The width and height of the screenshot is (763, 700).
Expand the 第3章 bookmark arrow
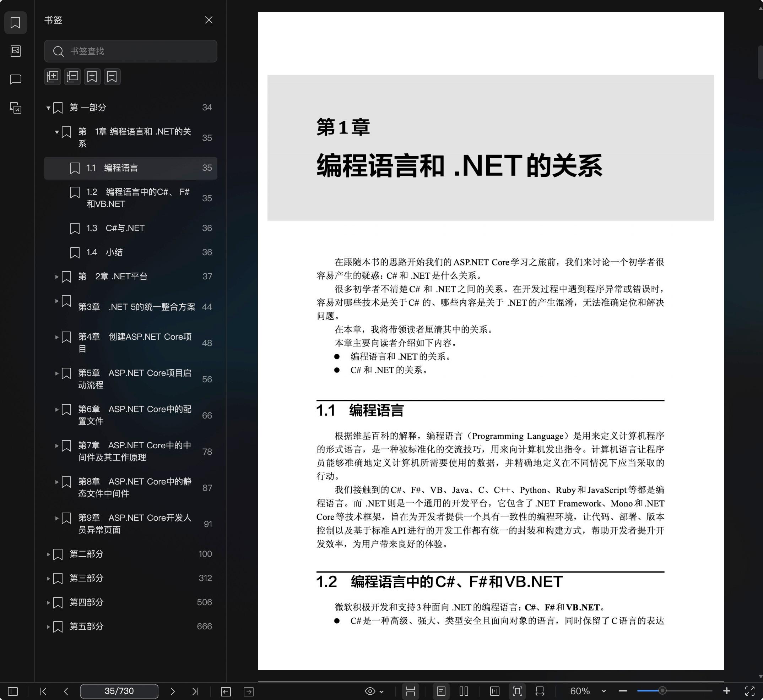point(57,301)
